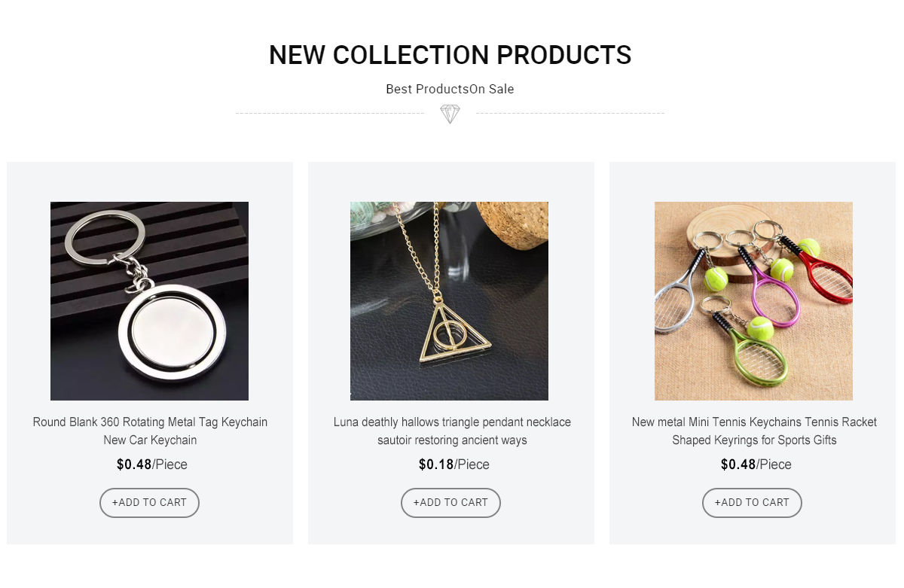
Task: Open the Mini Tennis Keychains title link
Action: point(754,431)
